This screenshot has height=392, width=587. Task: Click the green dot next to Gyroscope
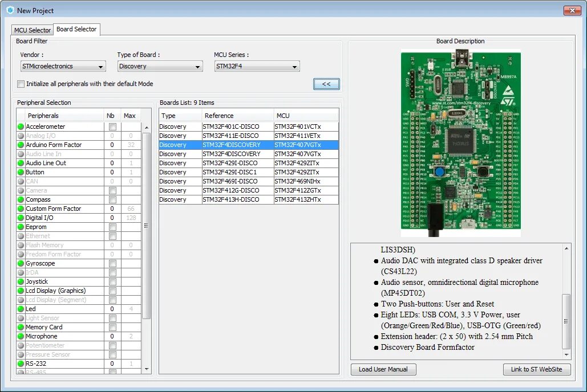tap(21, 263)
